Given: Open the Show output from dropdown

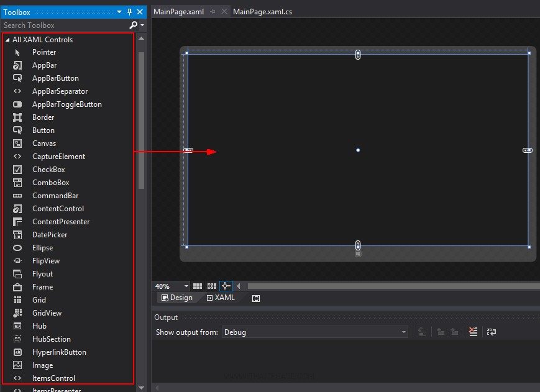Looking at the screenshot, I should coord(403,332).
